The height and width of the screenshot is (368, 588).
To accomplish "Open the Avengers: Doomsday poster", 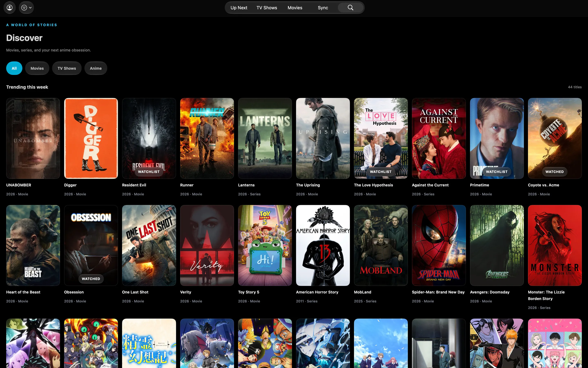I will coord(497,245).
